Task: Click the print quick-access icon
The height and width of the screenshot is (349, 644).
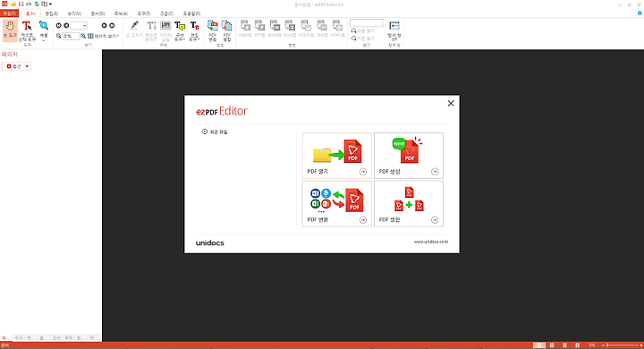Action: point(29,4)
